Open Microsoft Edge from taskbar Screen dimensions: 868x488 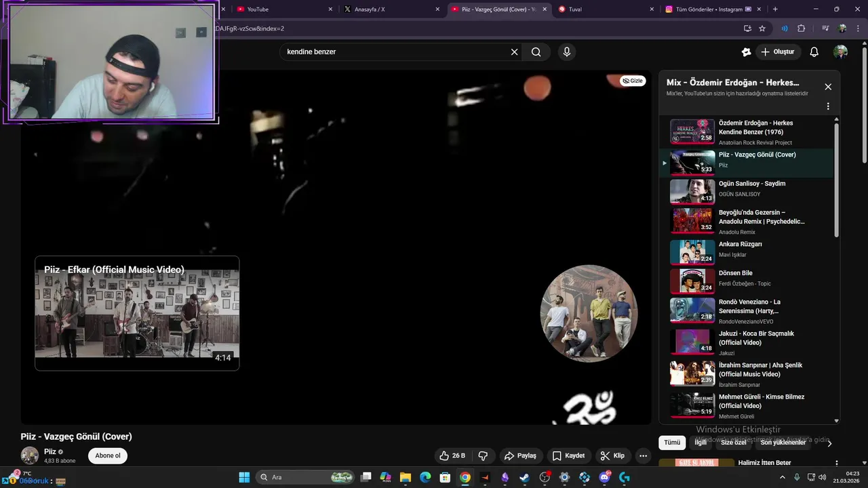click(x=425, y=477)
